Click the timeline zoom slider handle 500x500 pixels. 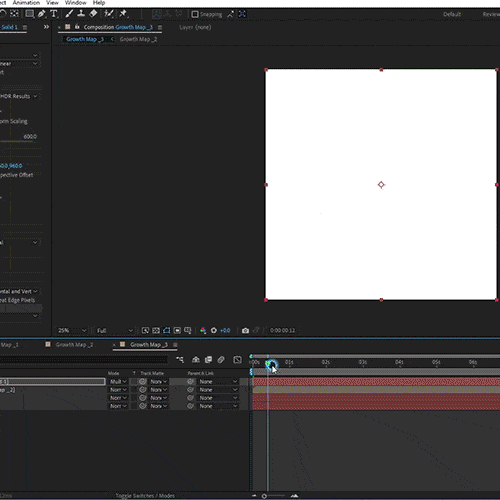[264, 496]
